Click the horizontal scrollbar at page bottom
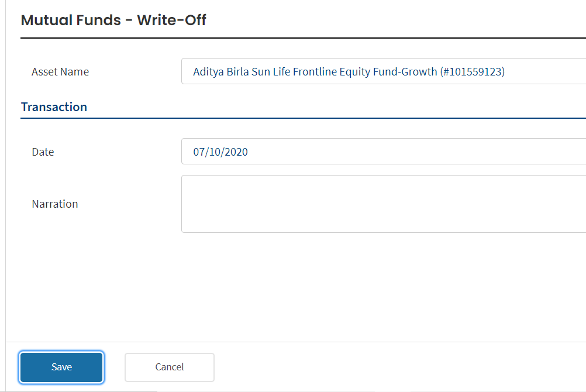This screenshot has width=586, height=392. tap(78, 390)
